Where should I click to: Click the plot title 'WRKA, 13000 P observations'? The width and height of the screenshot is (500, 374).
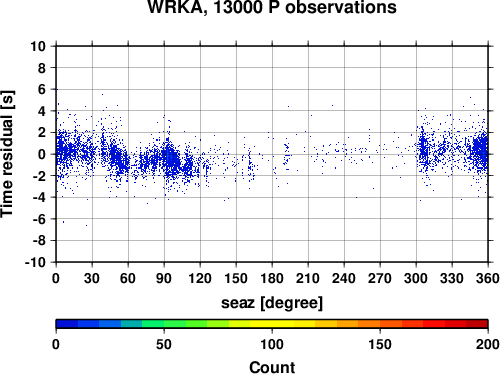[x=272, y=7]
